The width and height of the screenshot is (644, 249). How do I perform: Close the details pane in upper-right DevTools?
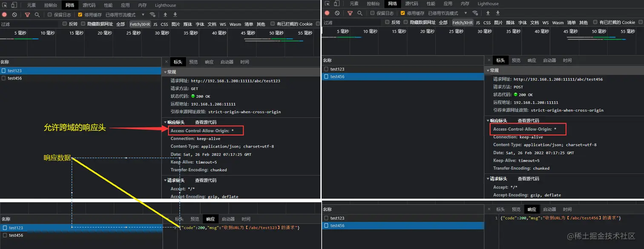tap(489, 60)
